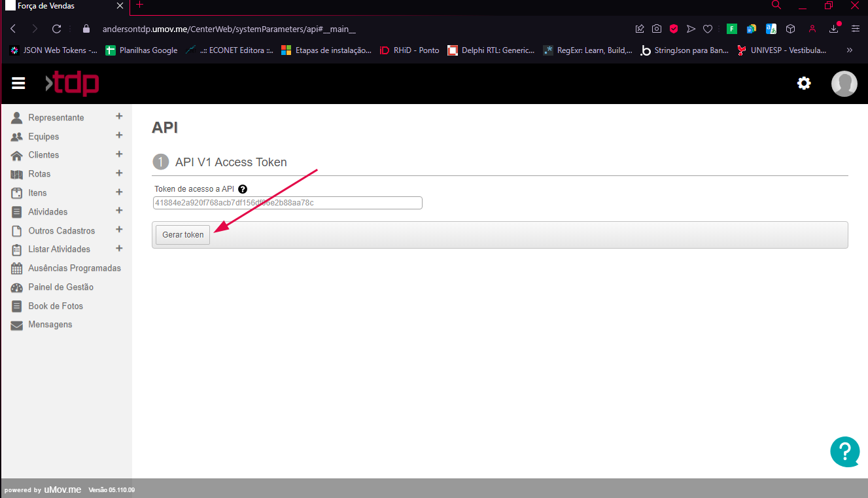Open Mensagens in the sidebar
The width and height of the screenshot is (868, 498).
(50, 325)
